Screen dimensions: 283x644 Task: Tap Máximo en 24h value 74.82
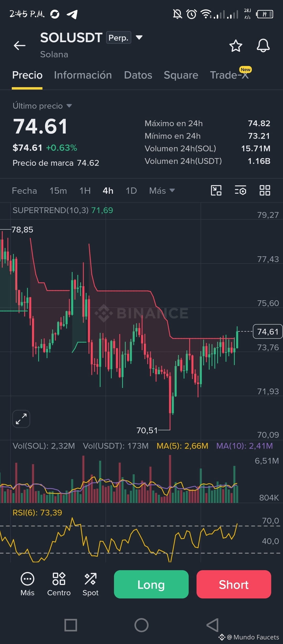(259, 123)
